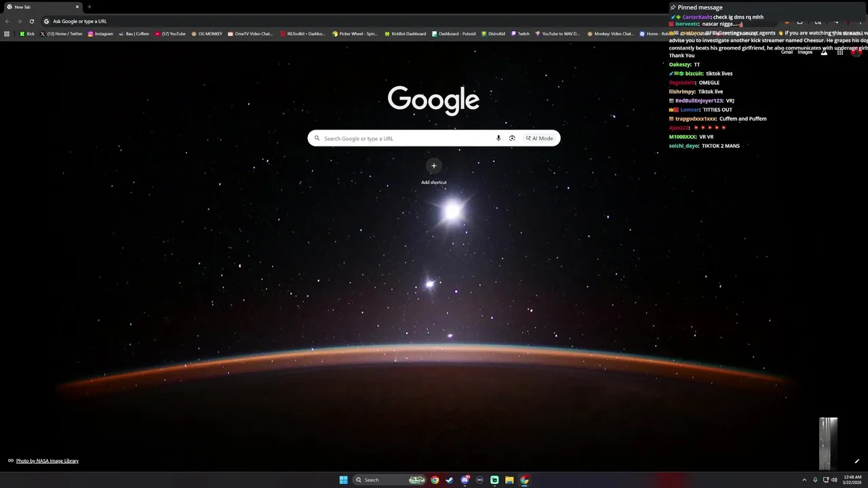Open the Dashboard - Pulsoid bookmark

click(x=454, y=33)
